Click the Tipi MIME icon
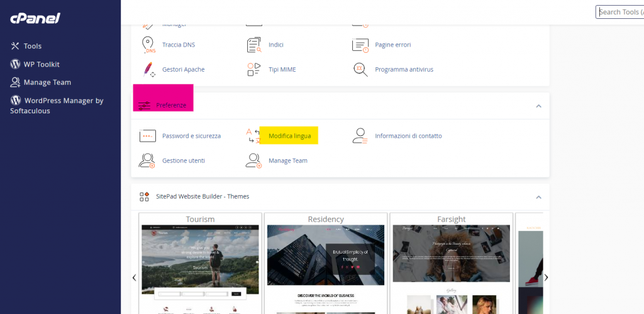Image resolution: width=644 pixels, height=314 pixels. [253, 69]
